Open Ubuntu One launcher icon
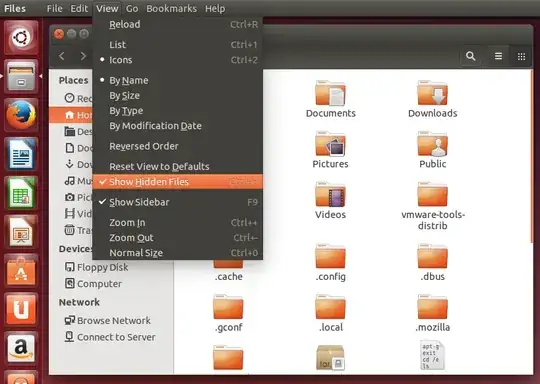 [x=21, y=309]
